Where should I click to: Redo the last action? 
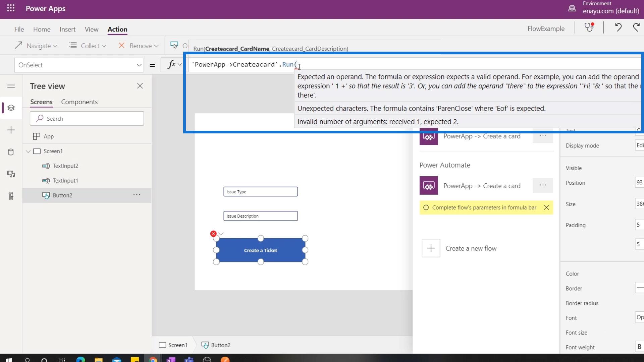pyautogui.click(x=636, y=27)
